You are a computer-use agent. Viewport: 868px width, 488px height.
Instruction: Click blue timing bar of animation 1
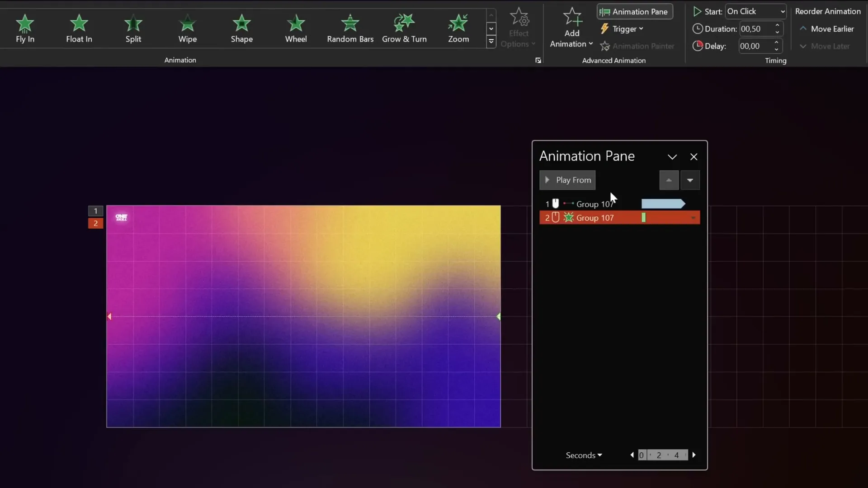pos(663,204)
